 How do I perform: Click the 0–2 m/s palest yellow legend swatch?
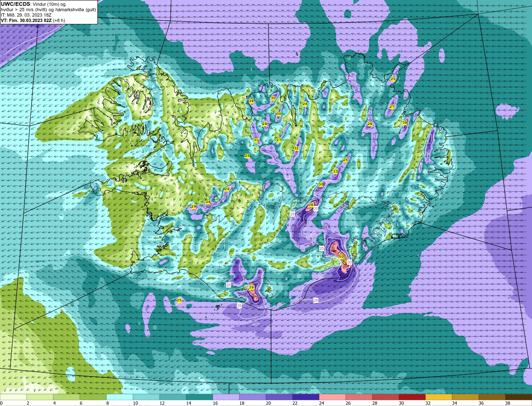14,397
